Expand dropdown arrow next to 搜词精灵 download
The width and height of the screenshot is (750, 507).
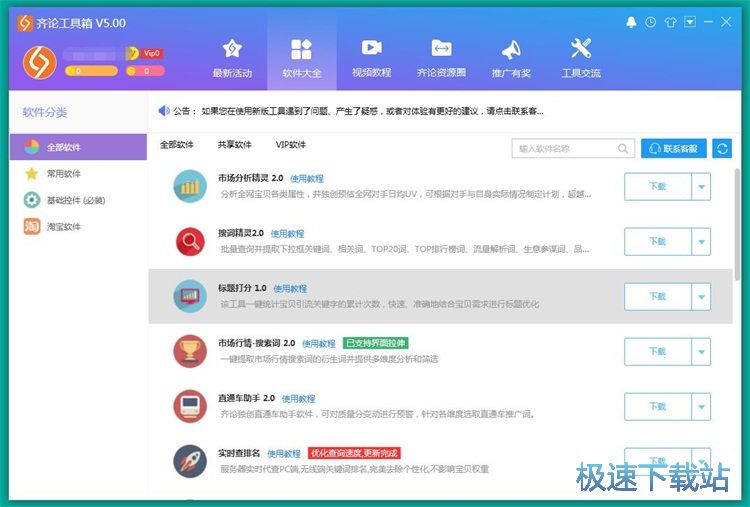click(x=700, y=241)
